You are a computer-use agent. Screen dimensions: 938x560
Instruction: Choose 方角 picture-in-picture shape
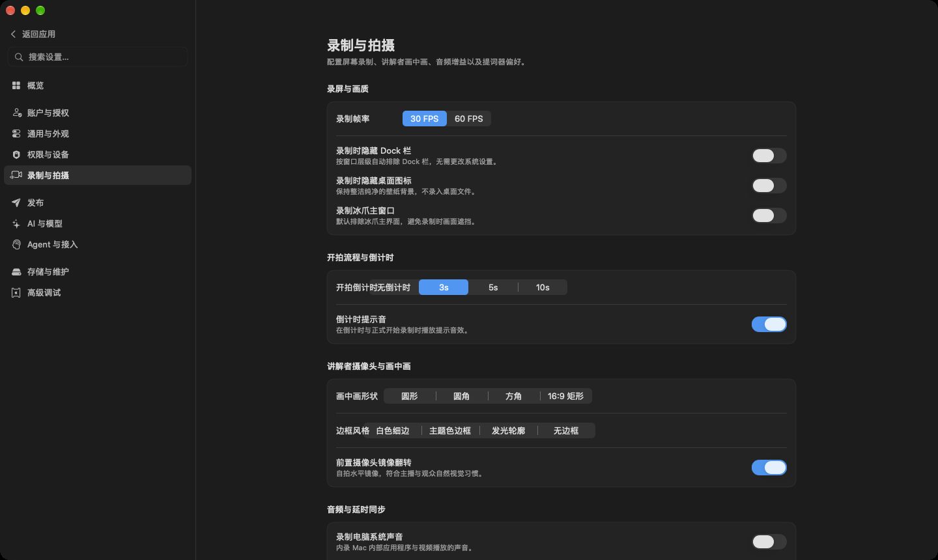click(514, 396)
